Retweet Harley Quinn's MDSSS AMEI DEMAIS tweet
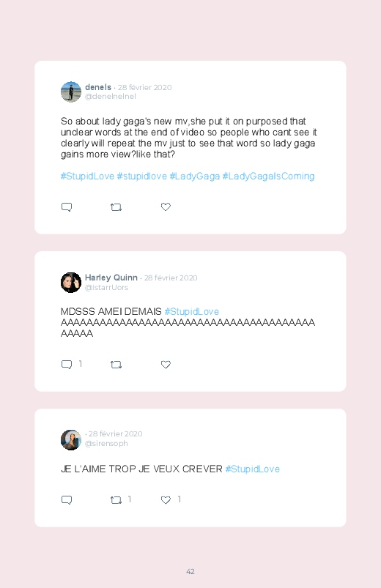The width and height of the screenshot is (381, 588). click(x=116, y=365)
